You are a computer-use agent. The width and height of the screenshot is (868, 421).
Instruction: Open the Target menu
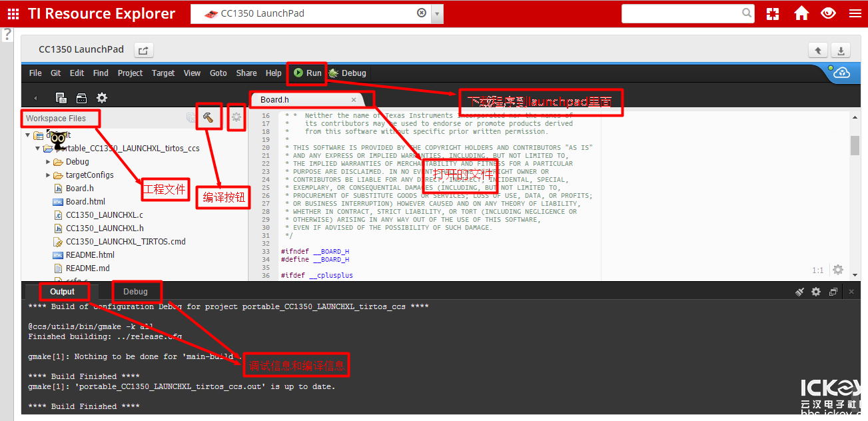pyautogui.click(x=163, y=73)
